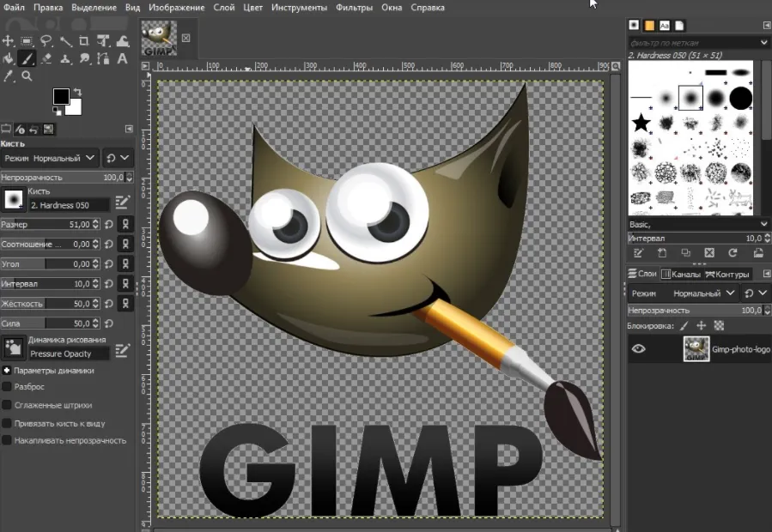
Task: Click the paintbrush Непрозрачность slider
Action: pos(63,177)
